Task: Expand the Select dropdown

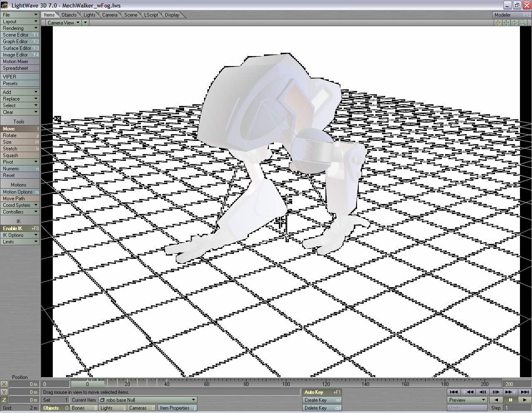Action: (x=20, y=106)
